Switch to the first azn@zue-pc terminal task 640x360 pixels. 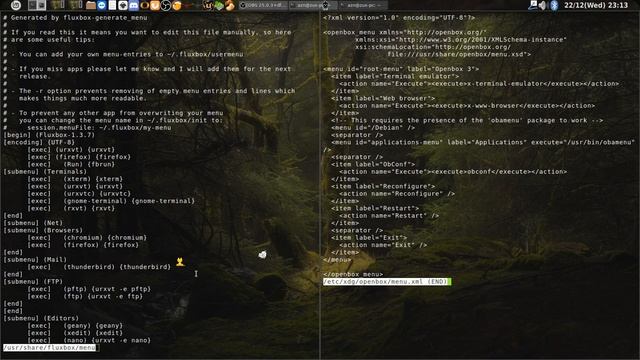point(313,5)
